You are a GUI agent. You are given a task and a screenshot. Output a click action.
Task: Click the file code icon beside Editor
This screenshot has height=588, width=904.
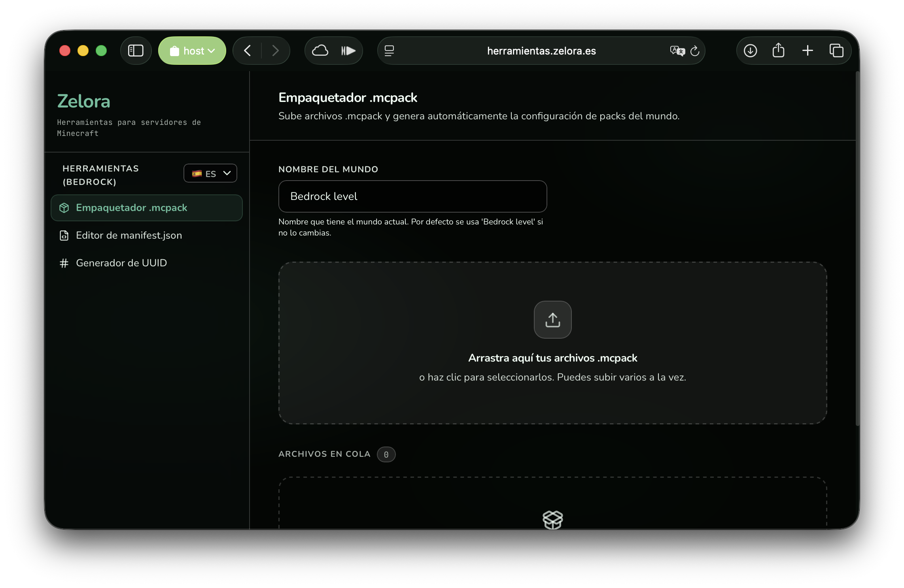64,236
